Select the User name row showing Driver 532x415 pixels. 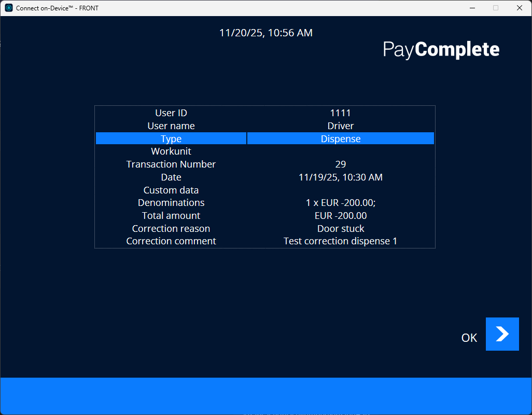point(265,126)
